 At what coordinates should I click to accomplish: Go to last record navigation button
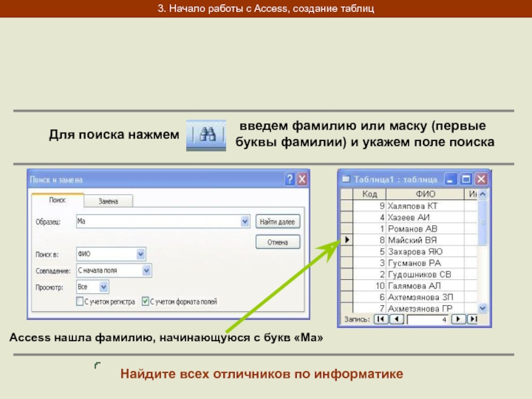[473, 320]
